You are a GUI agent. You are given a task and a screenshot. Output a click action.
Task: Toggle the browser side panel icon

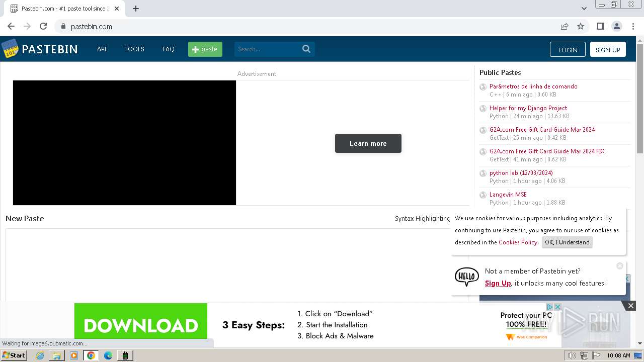(x=600, y=26)
